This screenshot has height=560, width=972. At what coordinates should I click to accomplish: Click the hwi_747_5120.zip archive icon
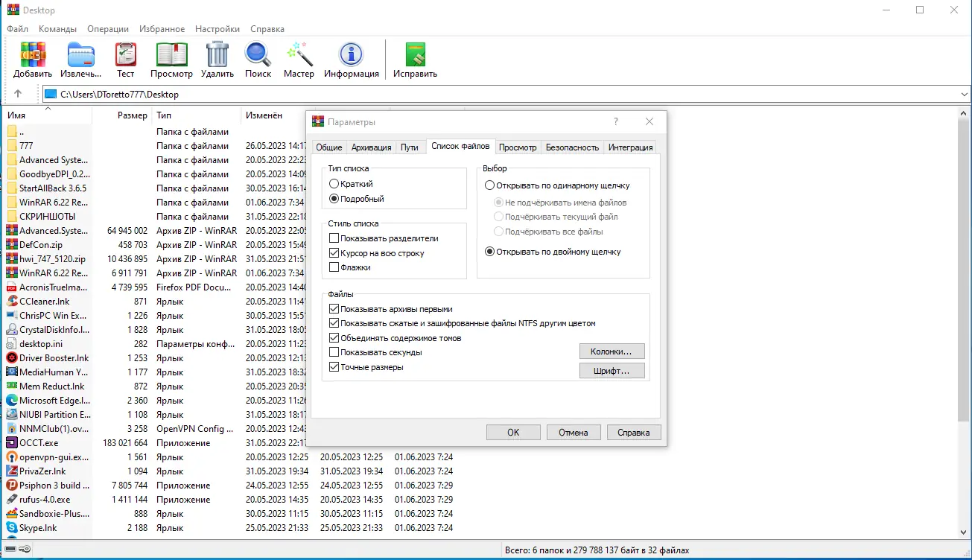click(12, 259)
